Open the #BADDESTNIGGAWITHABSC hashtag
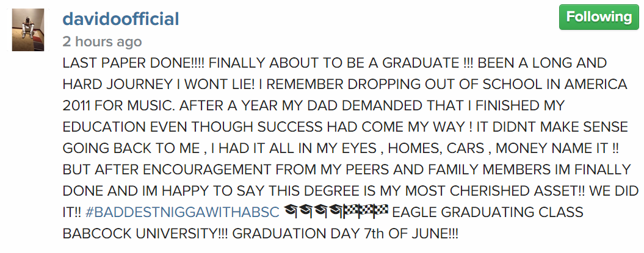This screenshot has height=253, width=644. [x=182, y=213]
